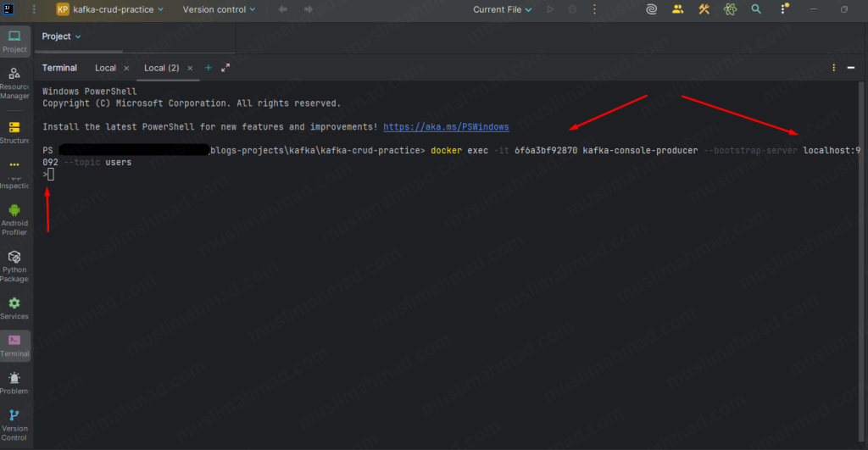The image size is (868, 450).
Task: Expand the kafka-crud-practice project dropdown
Action: pos(110,9)
